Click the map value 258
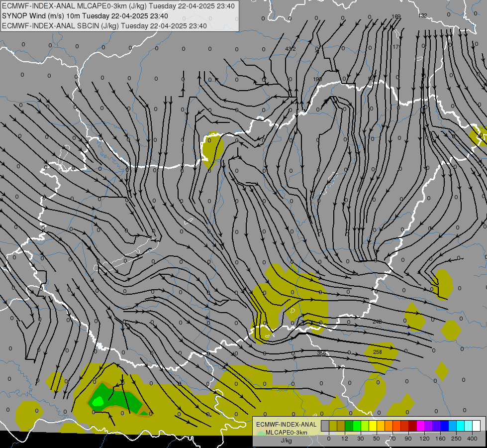 coord(378,352)
